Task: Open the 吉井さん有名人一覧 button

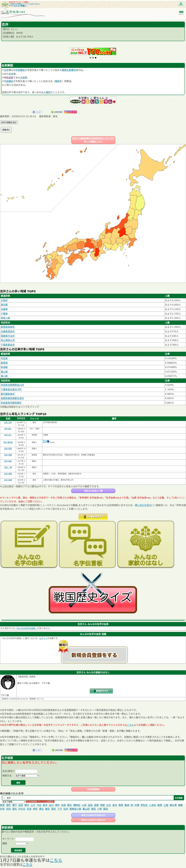Action: [93, 491]
